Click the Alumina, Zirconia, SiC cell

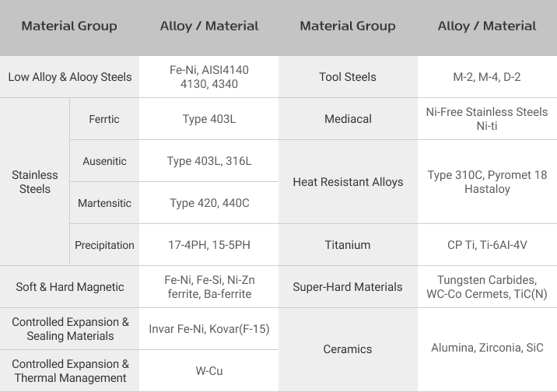click(487, 349)
